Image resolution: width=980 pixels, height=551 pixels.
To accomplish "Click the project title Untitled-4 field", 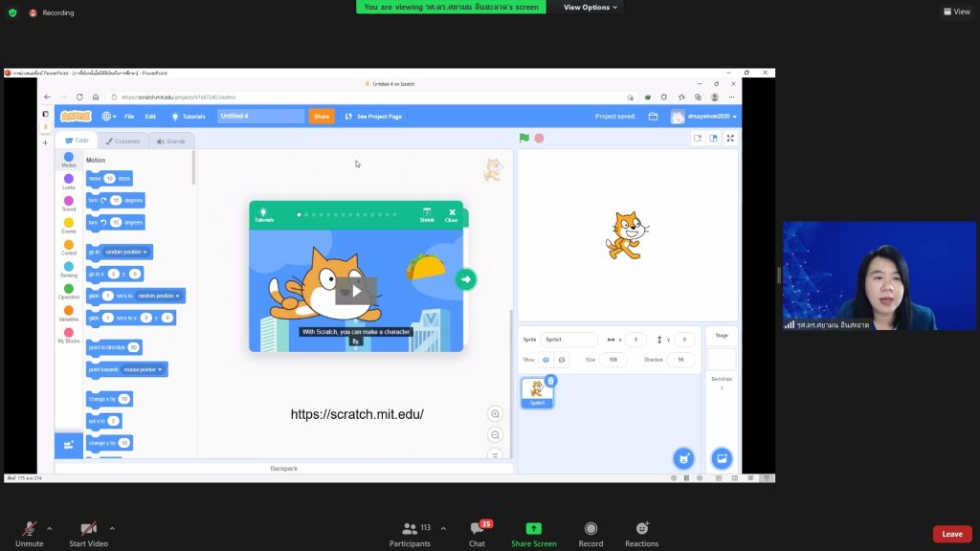I will (x=260, y=116).
